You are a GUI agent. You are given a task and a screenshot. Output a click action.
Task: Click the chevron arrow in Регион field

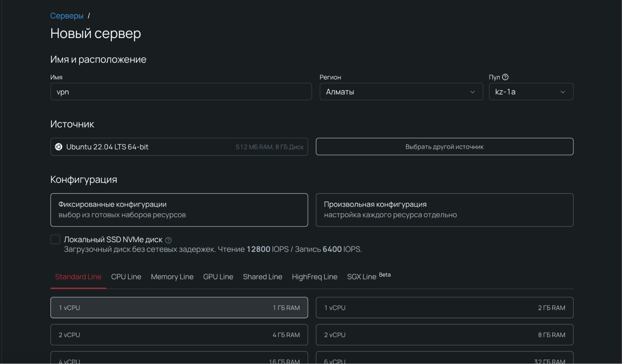tap(472, 92)
